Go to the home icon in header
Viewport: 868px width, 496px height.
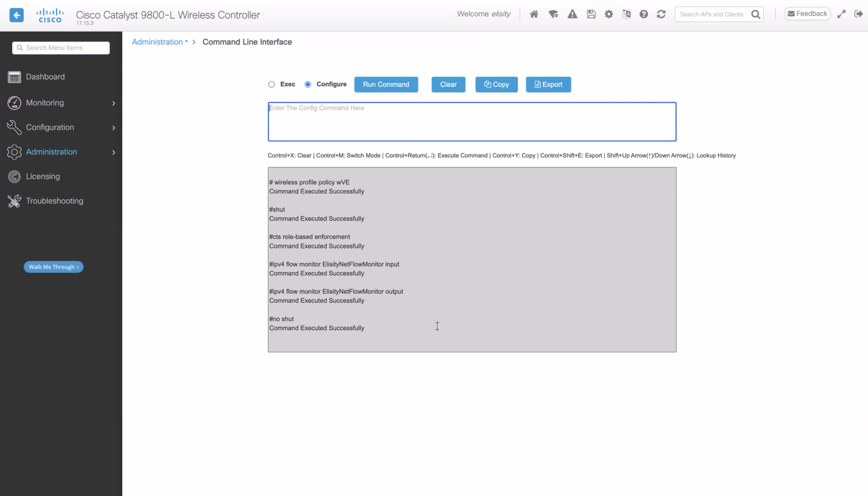[x=534, y=14]
